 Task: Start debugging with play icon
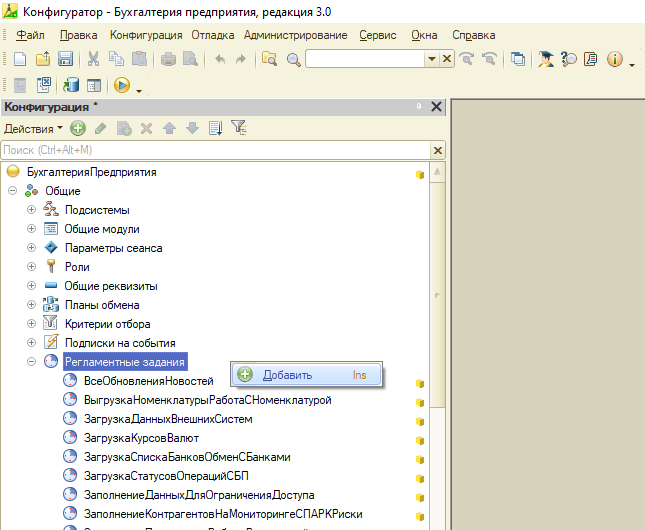(122, 85)
